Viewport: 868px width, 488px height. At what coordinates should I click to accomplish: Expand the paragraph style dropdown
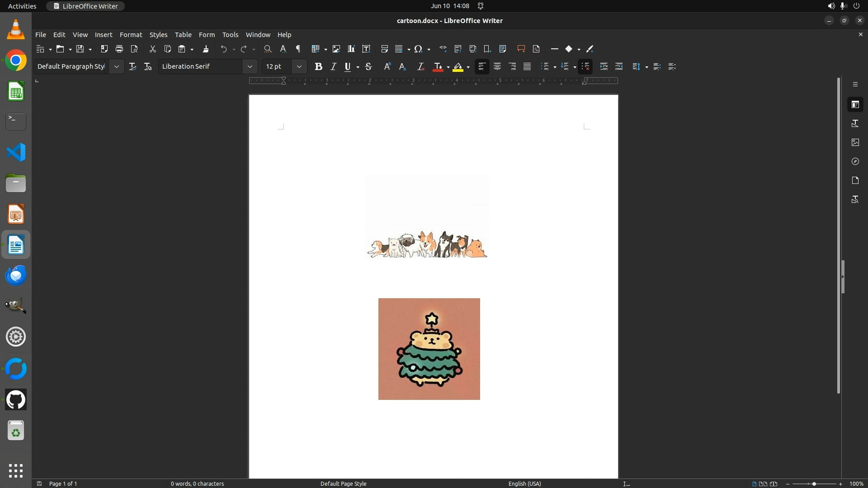click(x=116, y=66)
